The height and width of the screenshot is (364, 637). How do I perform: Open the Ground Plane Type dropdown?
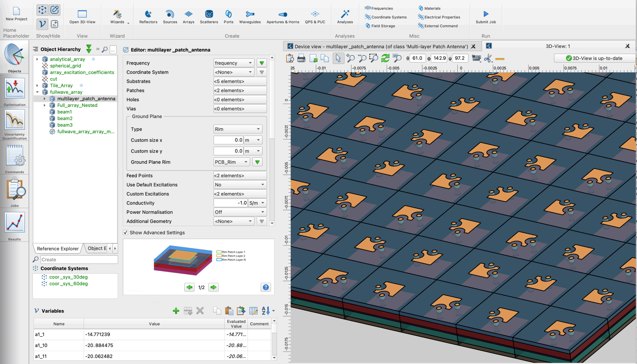[237, 129]
